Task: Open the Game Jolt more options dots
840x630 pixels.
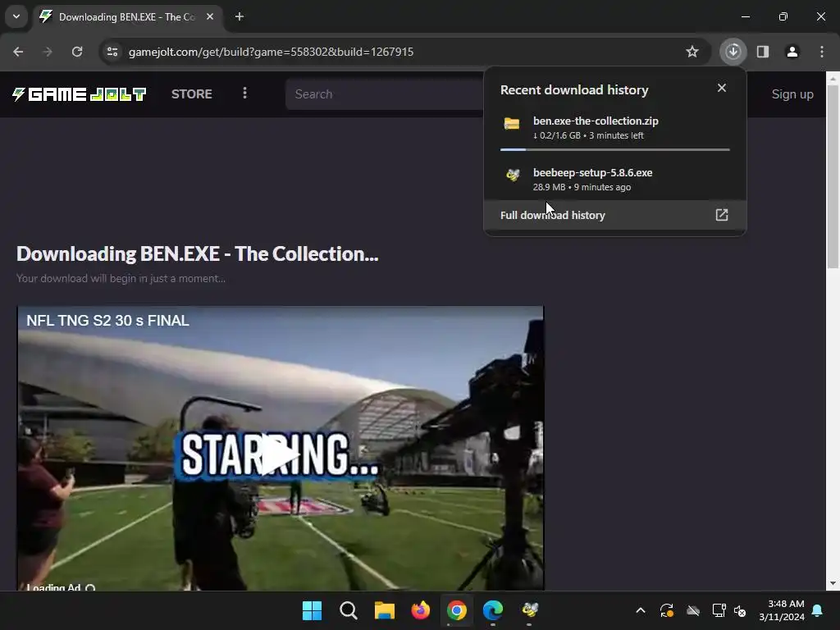Action: pyautogui.click(x=244, y=94)
